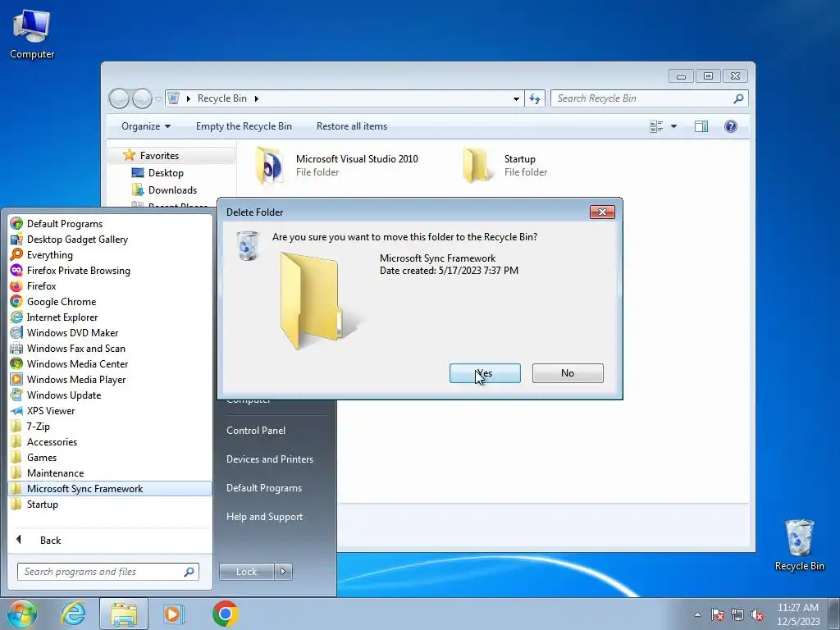Image resolution: width=840 pixels, height=630 pixels.
Task: Click the Explorer forward navigation arrow
Action: pyautogui.click(x=142, y=98)
